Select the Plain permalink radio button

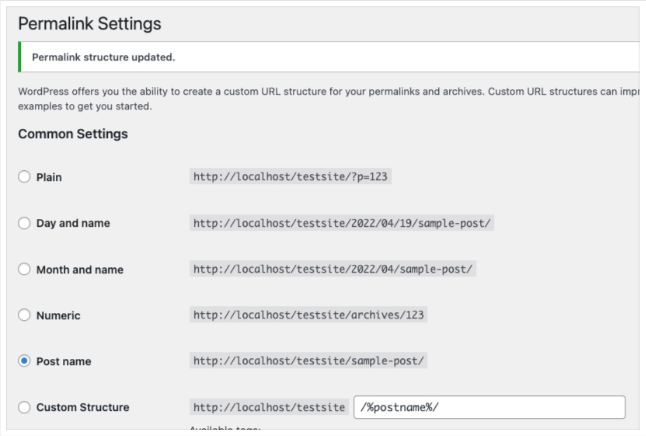pos(24,177)
